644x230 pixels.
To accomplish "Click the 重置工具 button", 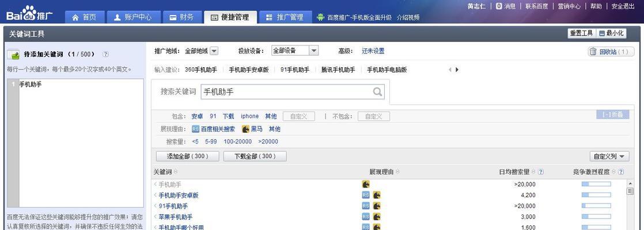I will coord(581,33).
